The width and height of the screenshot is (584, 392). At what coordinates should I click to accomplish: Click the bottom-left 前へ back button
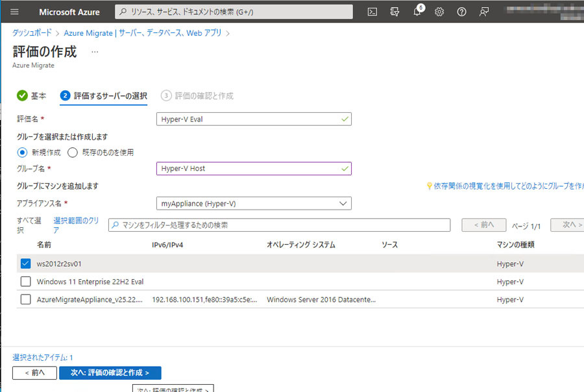pos(34,373)
